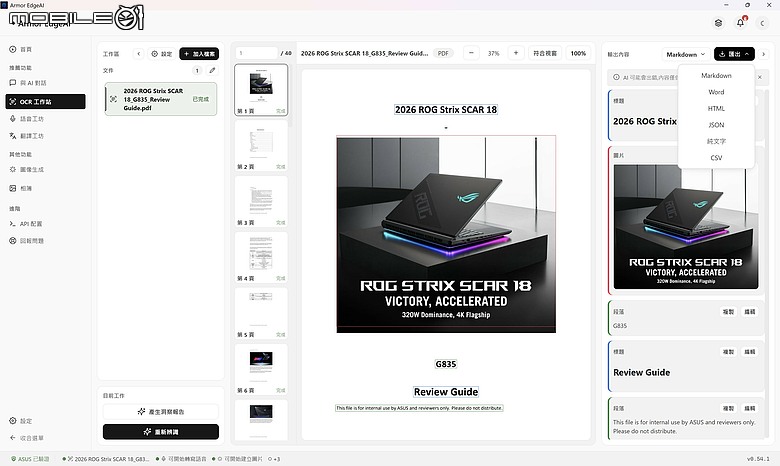Screen dimensions: 780x466
Task: Open the translation workshop sidebar item
Action: (27, 136)
